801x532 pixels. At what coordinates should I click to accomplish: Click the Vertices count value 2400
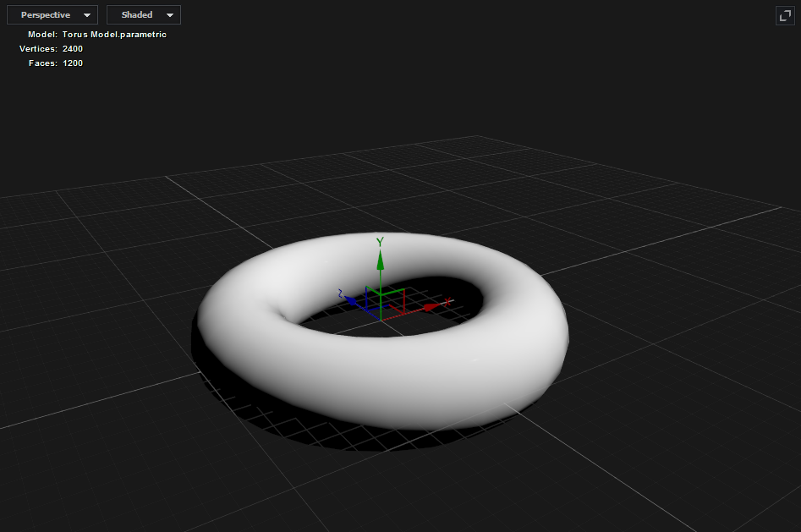(x=73, y=48)
